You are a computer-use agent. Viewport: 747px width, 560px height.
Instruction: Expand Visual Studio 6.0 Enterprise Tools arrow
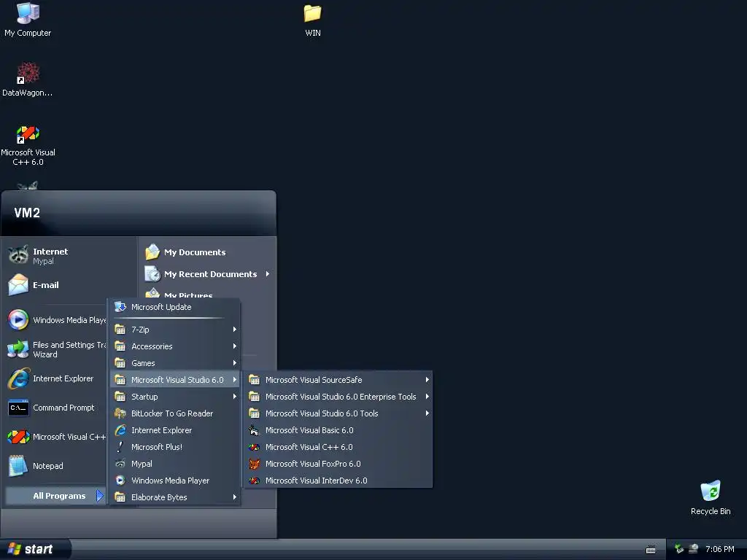(427, 396)
